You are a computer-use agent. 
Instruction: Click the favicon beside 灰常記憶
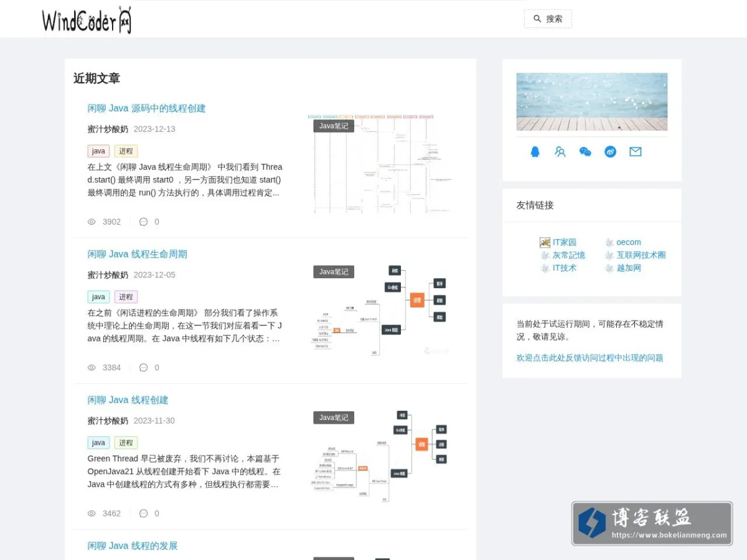tap(545, 255)
